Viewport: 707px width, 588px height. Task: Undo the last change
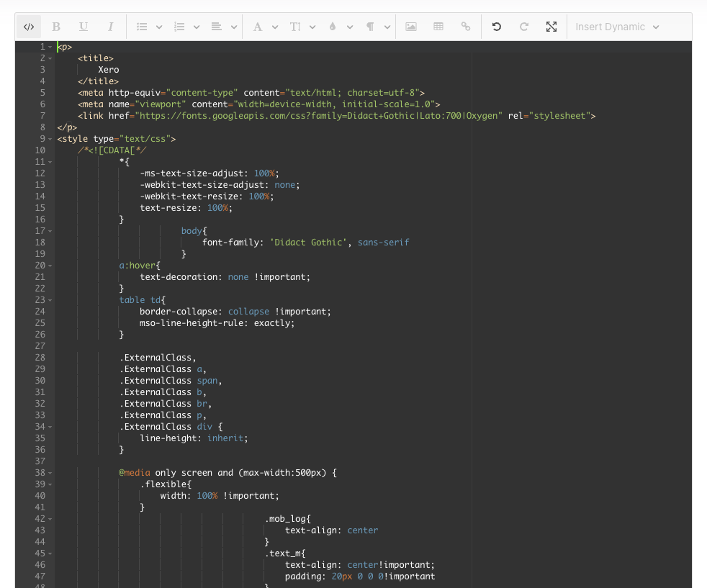(496, 26)
